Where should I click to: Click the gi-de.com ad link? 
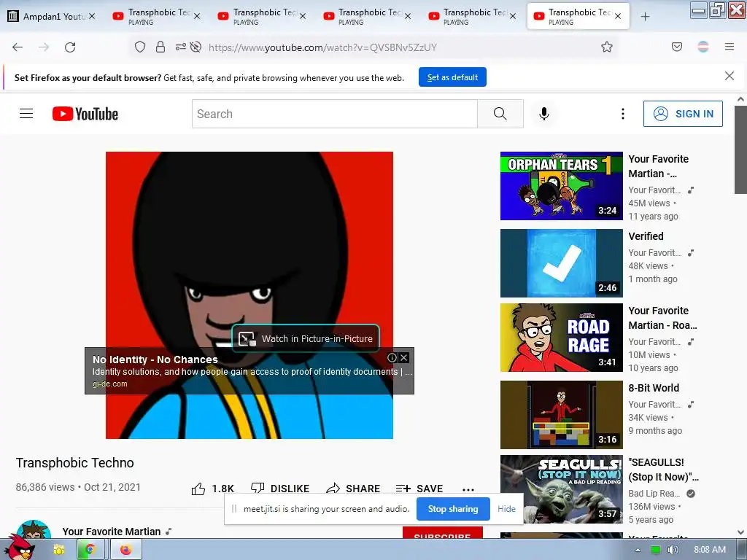[x=110, y=384]
